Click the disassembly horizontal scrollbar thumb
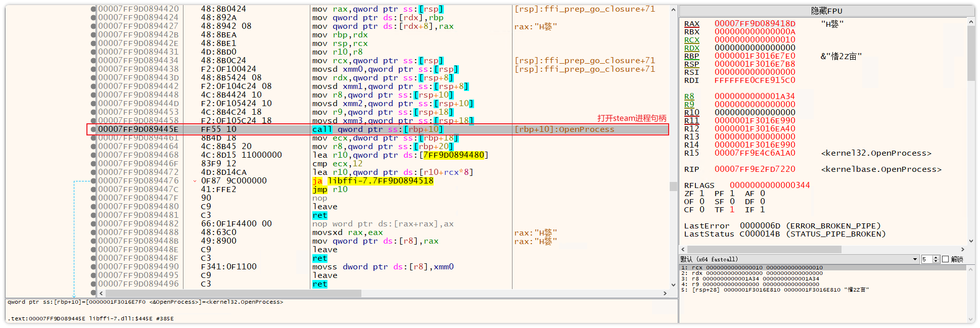 pyautogui.click(x=234, y=293)
